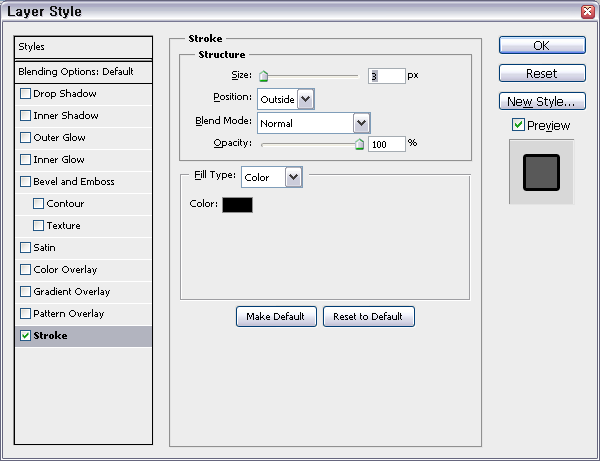Image resolution: width=600 pixels, height=461 pixels.
Task: Select the Bevel and Emboss label row
Action: (74, 182)
